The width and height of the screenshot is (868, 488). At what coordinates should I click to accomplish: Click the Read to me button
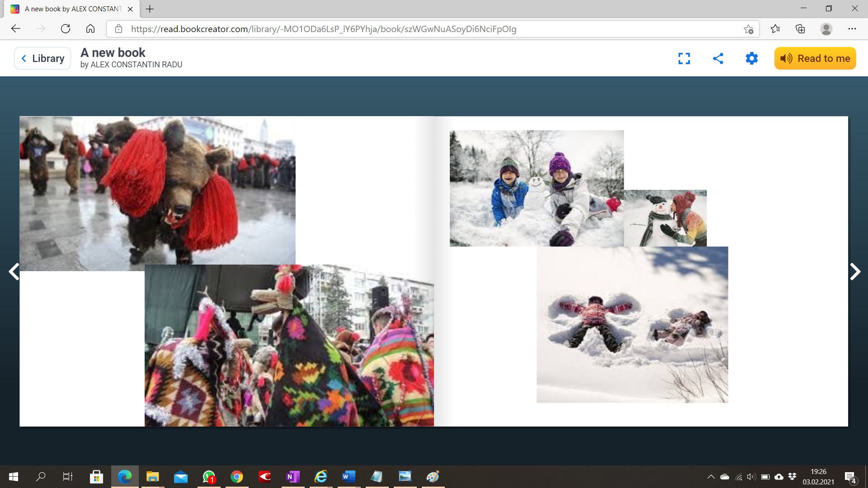[815, 58]
